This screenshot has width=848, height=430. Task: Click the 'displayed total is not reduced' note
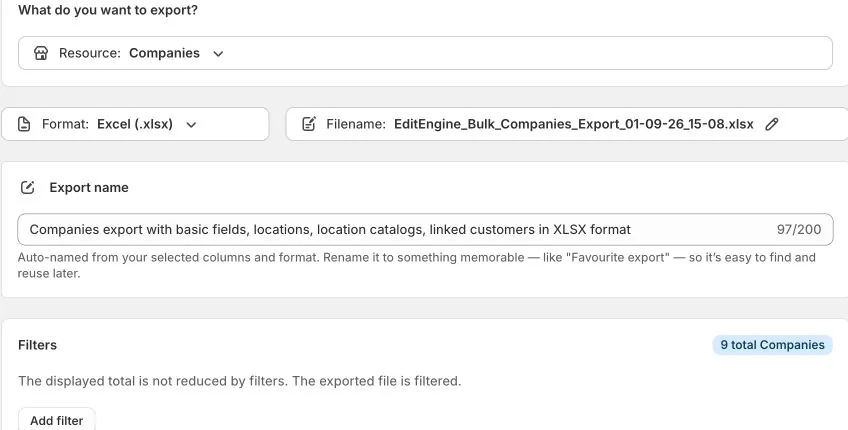pyautogui.click(x=240, y=381)
